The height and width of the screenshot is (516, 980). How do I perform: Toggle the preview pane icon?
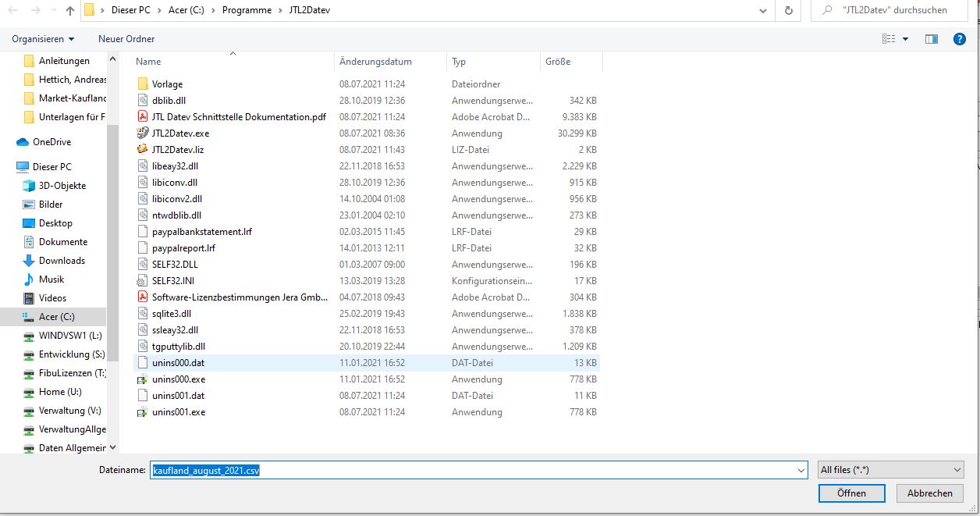tap(931, 38)
